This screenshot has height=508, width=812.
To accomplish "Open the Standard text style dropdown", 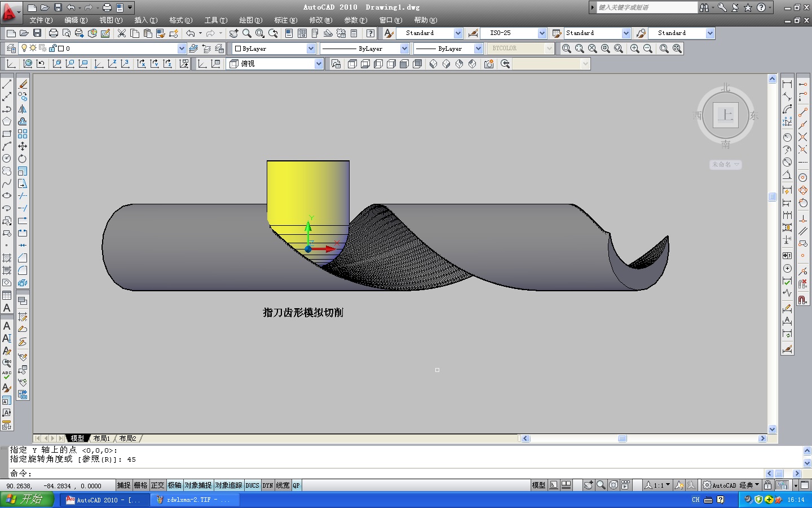I will (458, 33).
